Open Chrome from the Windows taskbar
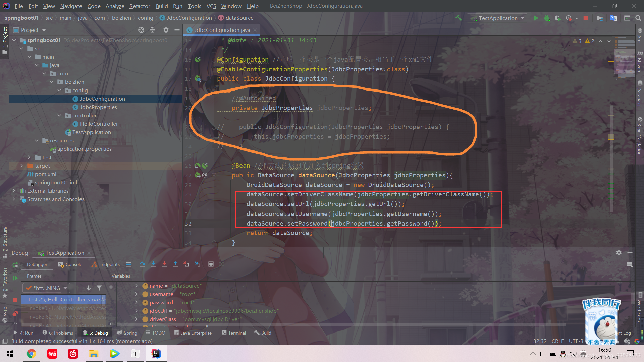The height and width of the screenshot is (362, 644). tap(32, 354)
